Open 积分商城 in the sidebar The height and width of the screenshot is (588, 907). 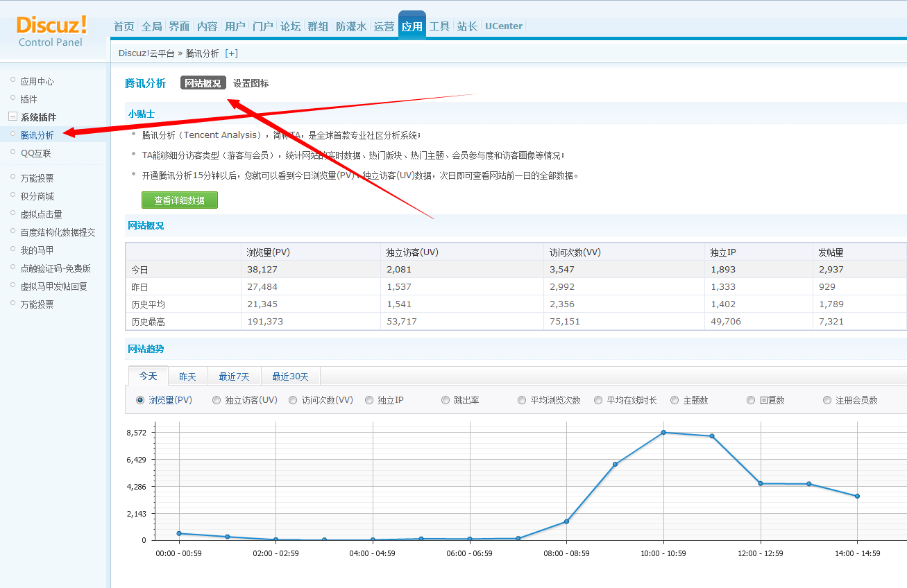(37, 196)
